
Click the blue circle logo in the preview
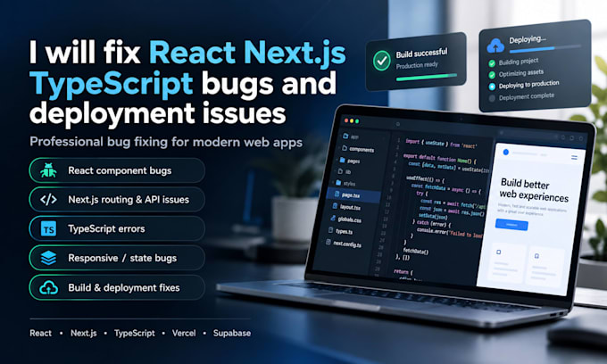click(x=505, y=152)
